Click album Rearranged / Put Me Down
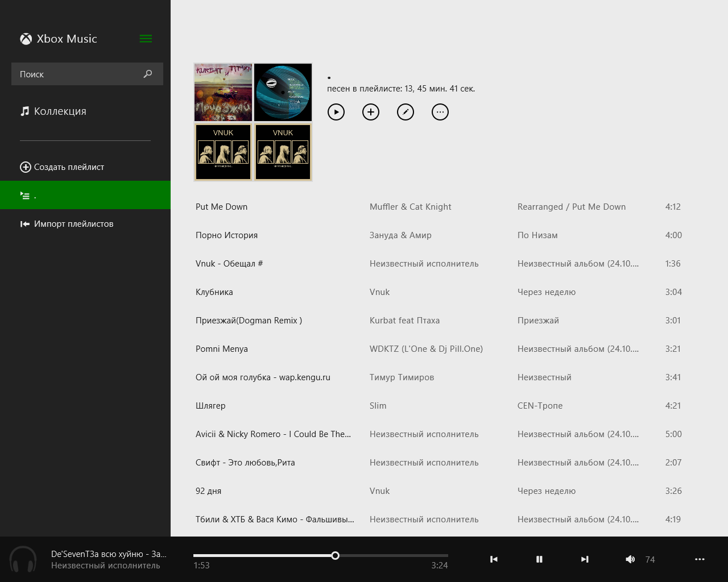728x582 pixels. tap(572, 207)
